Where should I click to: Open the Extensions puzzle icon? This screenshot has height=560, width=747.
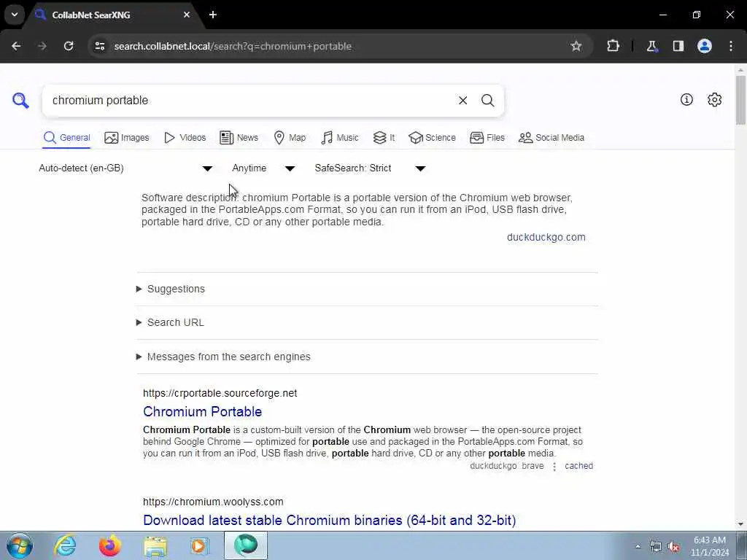[613, 46]
